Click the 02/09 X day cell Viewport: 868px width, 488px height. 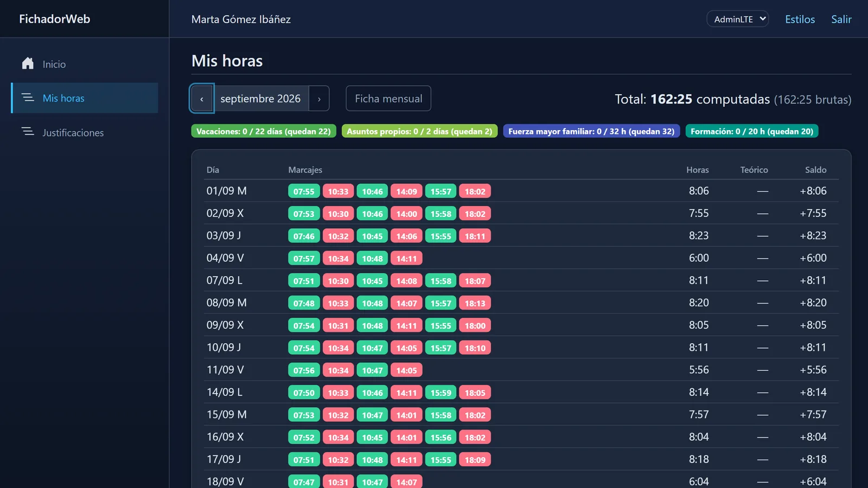[225, 213]
